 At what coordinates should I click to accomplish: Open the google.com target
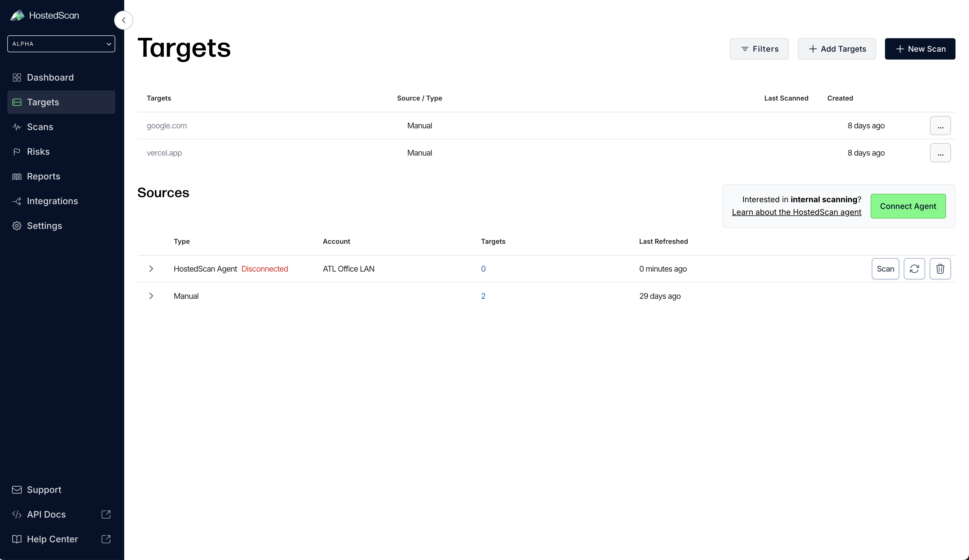(x=166, y=126)
